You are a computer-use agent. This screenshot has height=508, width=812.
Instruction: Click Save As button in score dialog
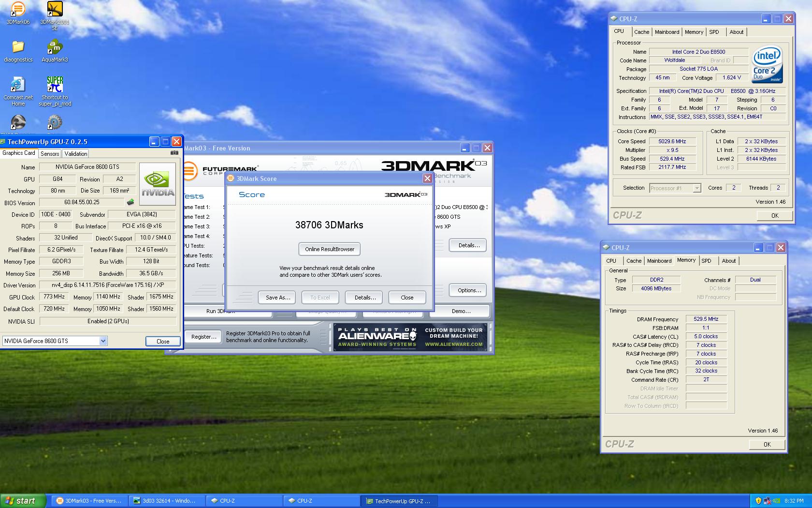tap(278, 298)
